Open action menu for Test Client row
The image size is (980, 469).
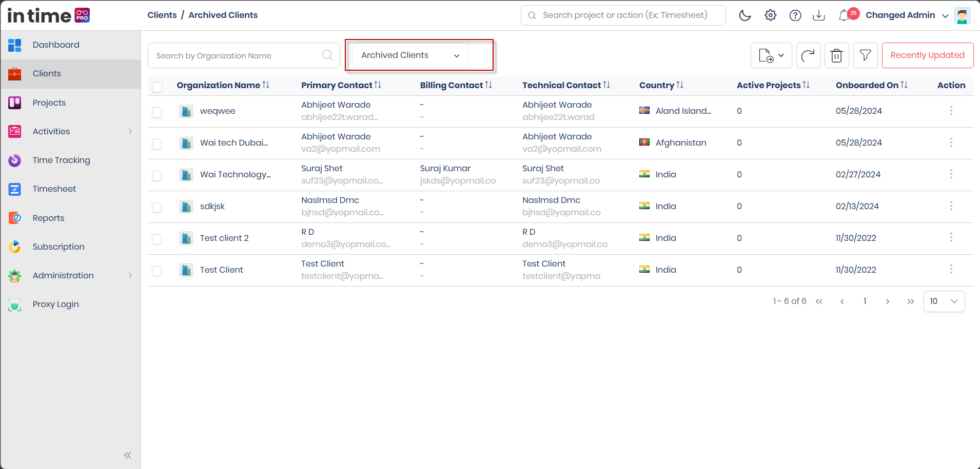[x=951, y=270]
